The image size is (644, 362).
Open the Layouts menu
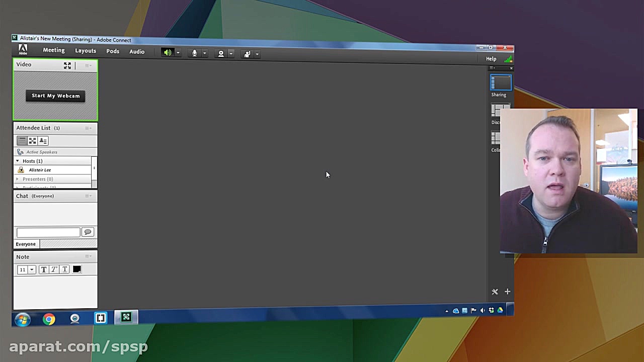(86, 50)
